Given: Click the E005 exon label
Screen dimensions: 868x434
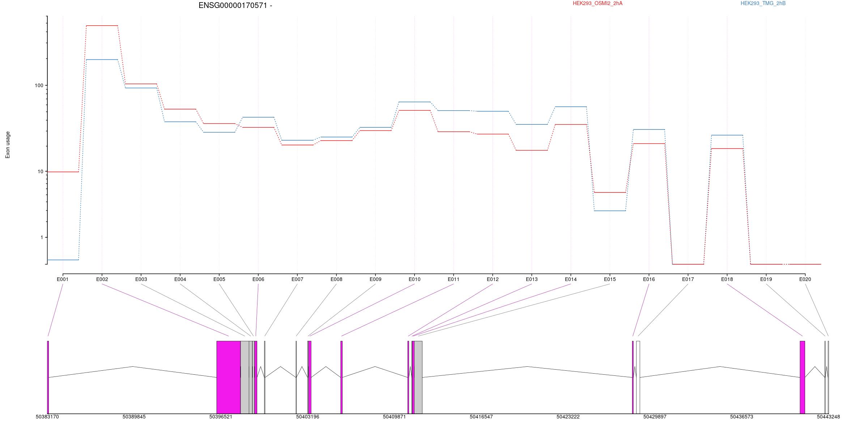Looking at the screenshot, I should (219, 279).
